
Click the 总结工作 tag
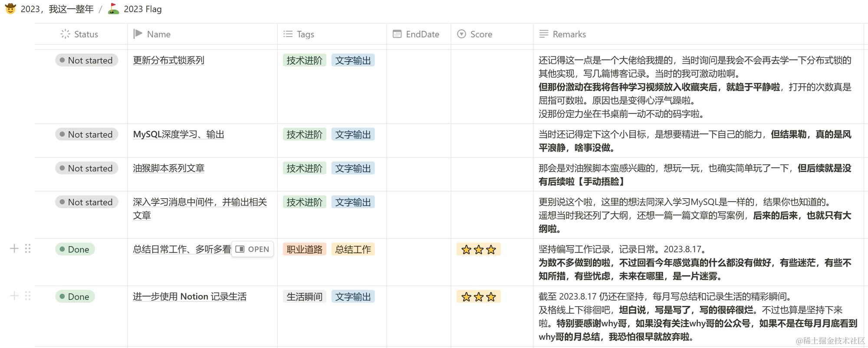353,249
